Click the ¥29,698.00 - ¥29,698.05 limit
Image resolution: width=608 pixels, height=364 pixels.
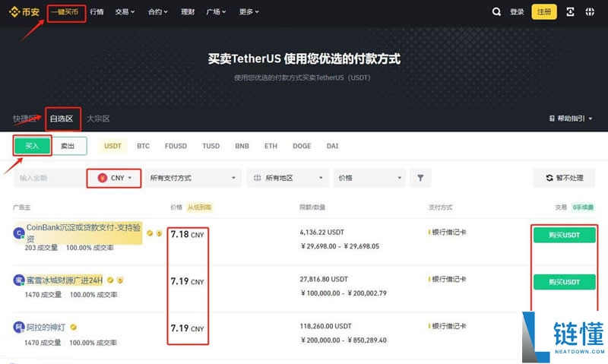340,246
